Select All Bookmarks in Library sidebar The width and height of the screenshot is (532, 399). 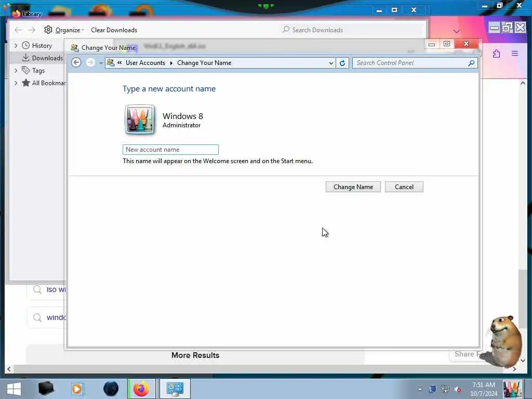tap(43, 83)
